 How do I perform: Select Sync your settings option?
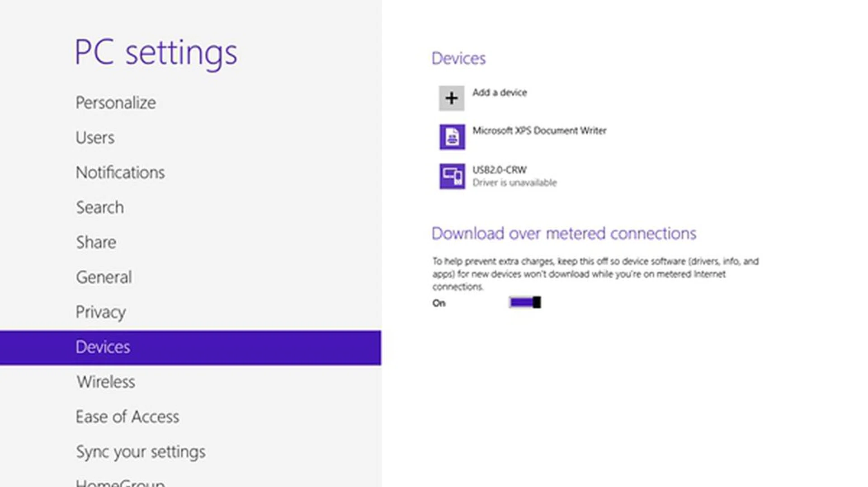[x=141, y=452]
